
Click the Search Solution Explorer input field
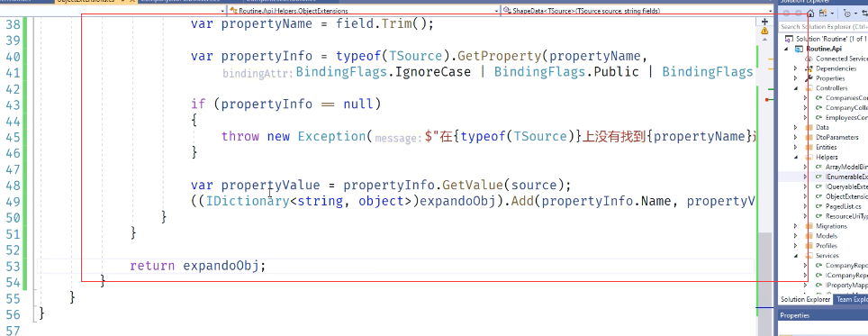pos(823,26)
